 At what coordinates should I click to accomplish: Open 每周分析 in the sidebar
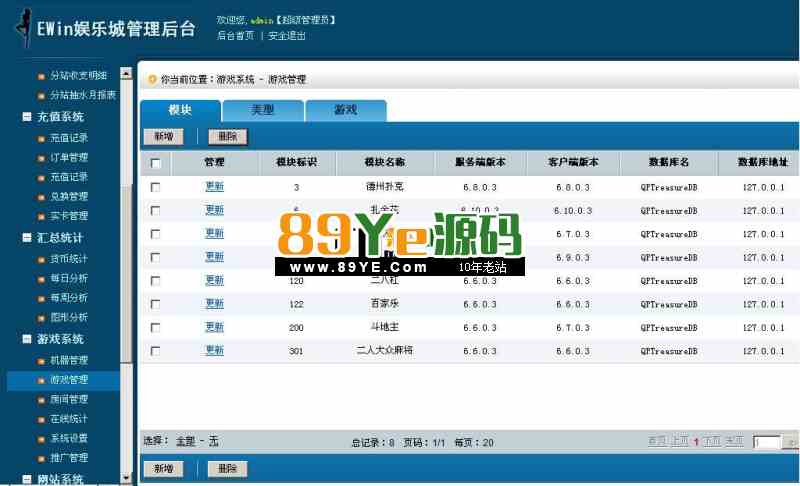tap(69, 298)
